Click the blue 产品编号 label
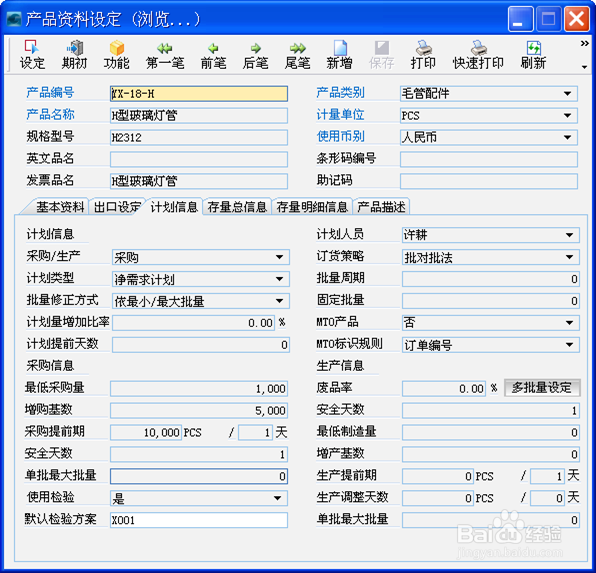Image resolution: width=596 pixels, height=573 pixels. [x=50, y=92]
